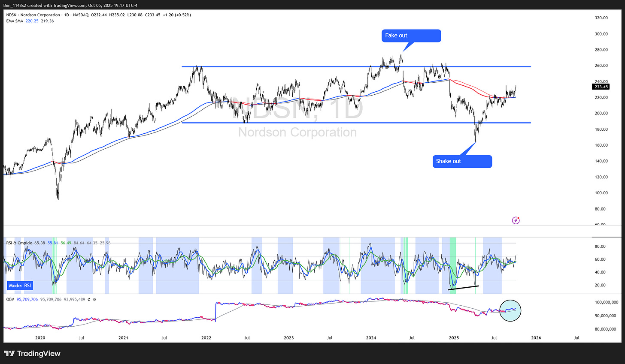Click the 2023 label on the time axis
The image size is (625, 364).
pyautogui.click(x=289, y=338)
